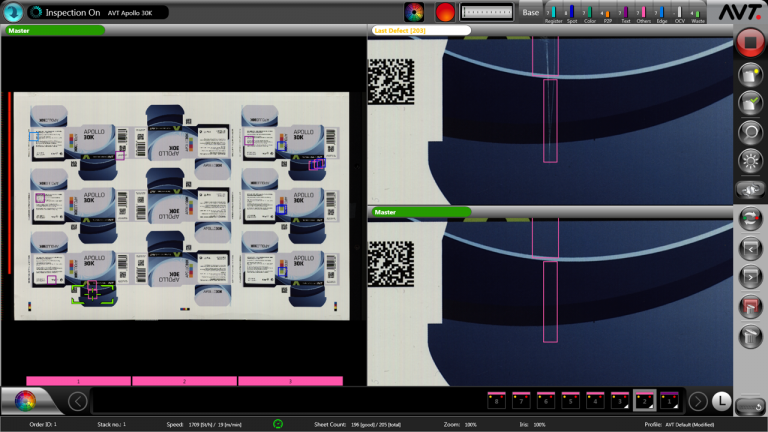Click the Inspection On status indicator
The width and height of the screenshot is (768, 432).
point(65,13)
